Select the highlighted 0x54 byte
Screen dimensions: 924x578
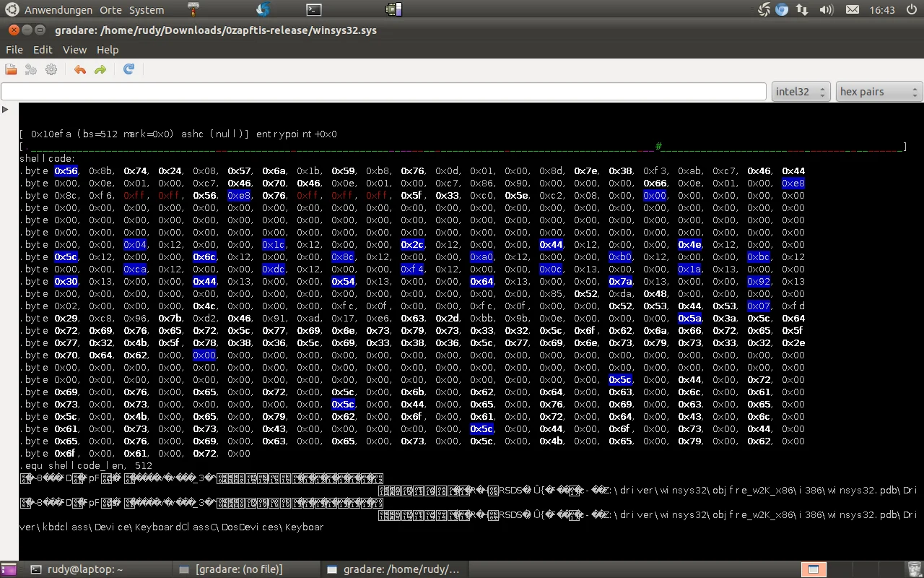coord(343,282)
